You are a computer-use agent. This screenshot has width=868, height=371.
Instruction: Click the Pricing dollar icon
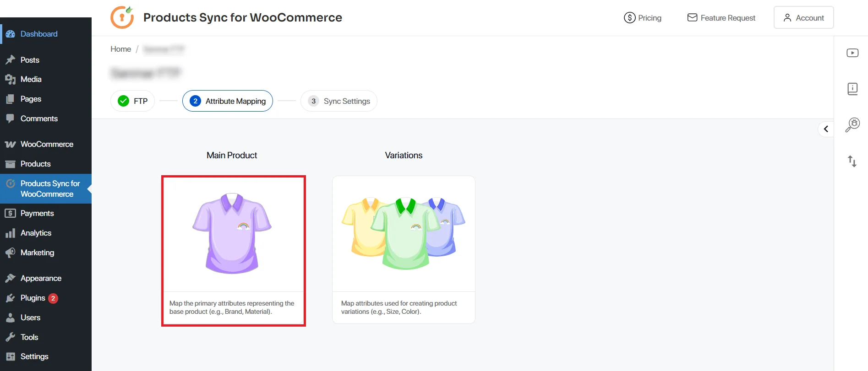[x=630, y=18]
